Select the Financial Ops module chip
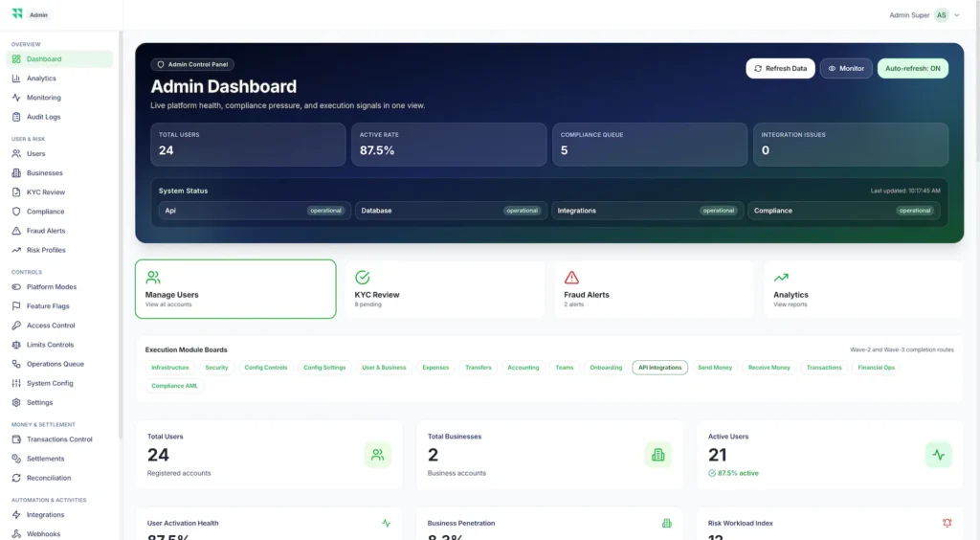 (877, 368)
